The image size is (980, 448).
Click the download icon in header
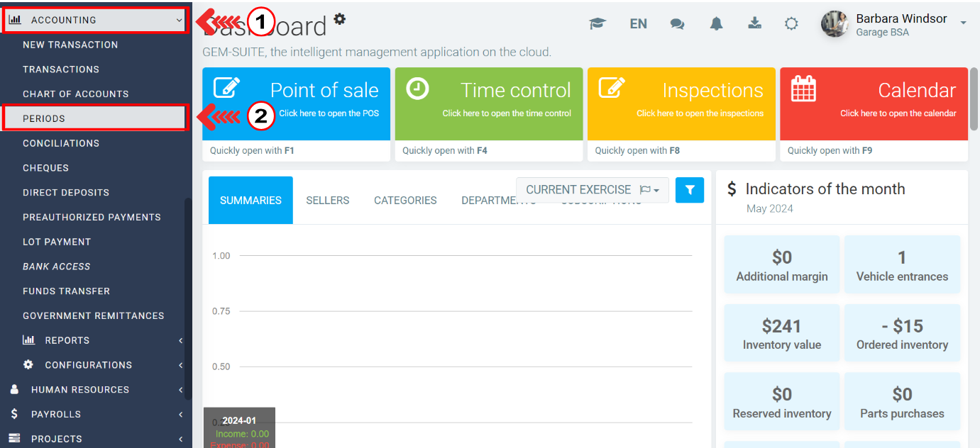click(754, 23)
